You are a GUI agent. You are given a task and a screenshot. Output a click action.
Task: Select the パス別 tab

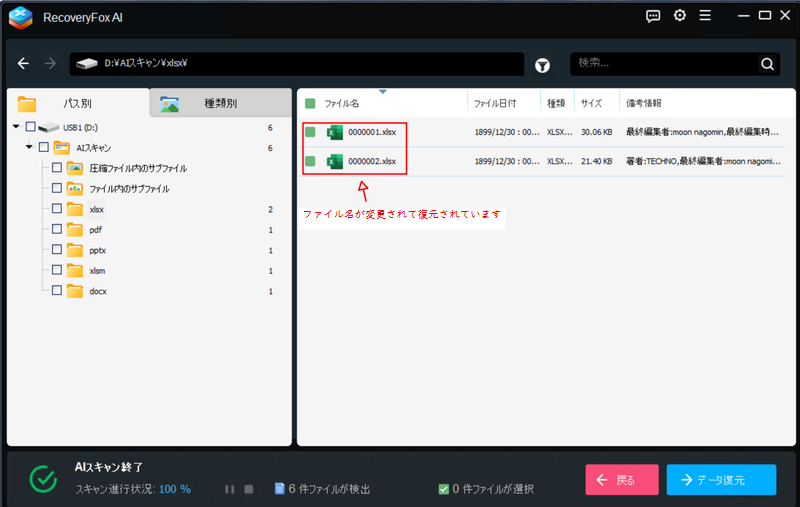[x=77, y=103]
